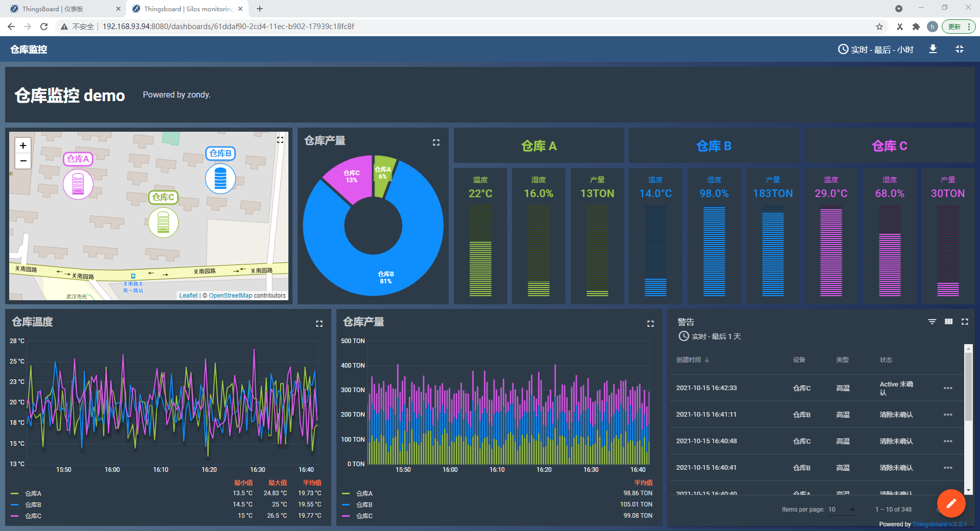Viewport: 980px width, 531px height.
Task: Sort alarms by 类型 column header
Action: click(843, 360)
